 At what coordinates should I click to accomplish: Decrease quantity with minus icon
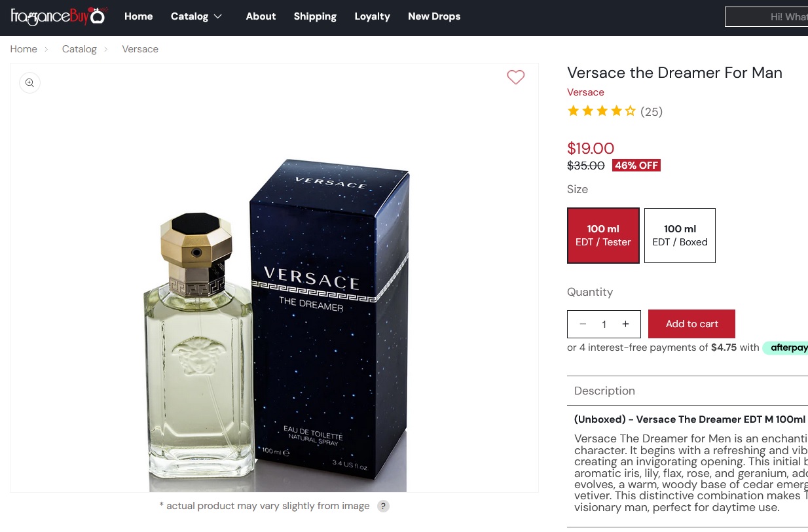583,324
